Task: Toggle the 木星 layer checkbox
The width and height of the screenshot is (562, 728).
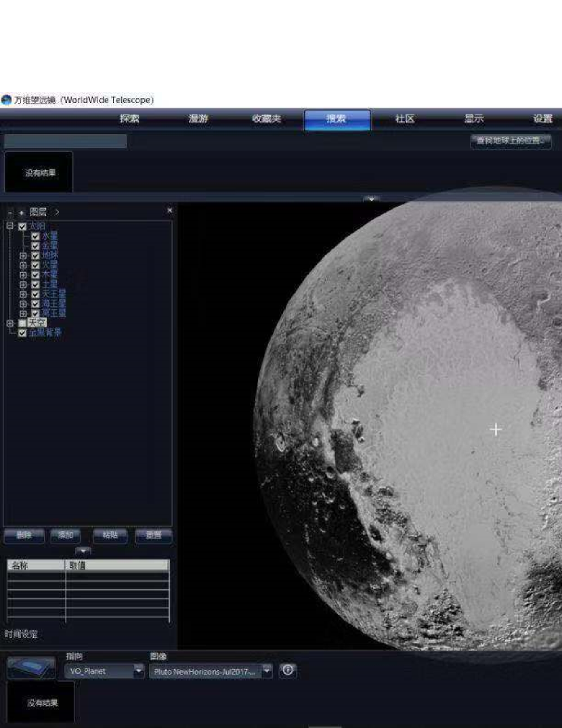Action: [35, 275]
